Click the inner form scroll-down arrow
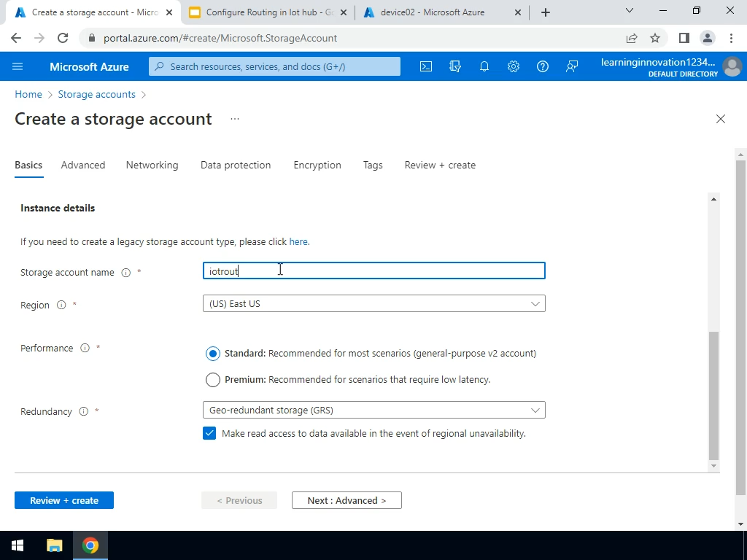The height and width of the screenshot is (560, 747). click(x=713, y=466)
